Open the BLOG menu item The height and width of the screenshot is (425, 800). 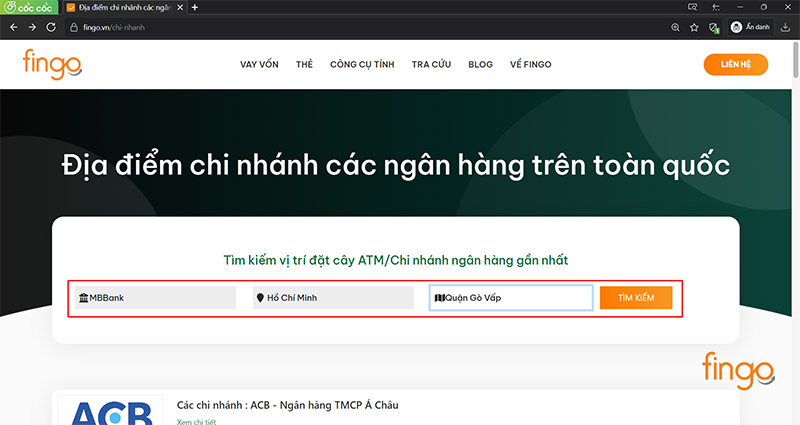click(481, 64)
